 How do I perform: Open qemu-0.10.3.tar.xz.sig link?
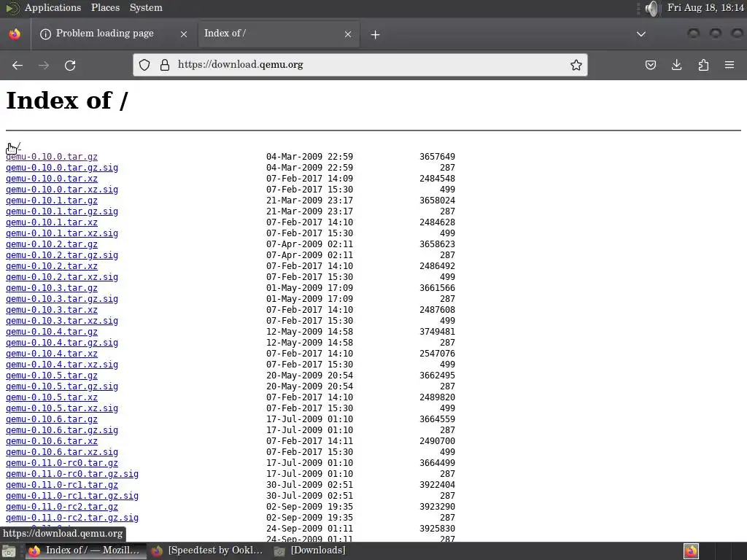pos(62,321)
